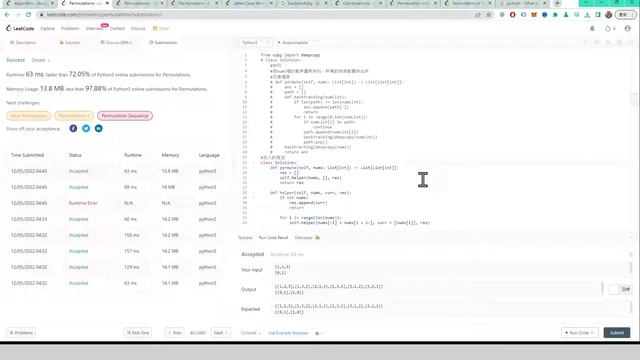Click the MetaMask fox extension icon
640x360 pixels.
[x=534, y=15]
